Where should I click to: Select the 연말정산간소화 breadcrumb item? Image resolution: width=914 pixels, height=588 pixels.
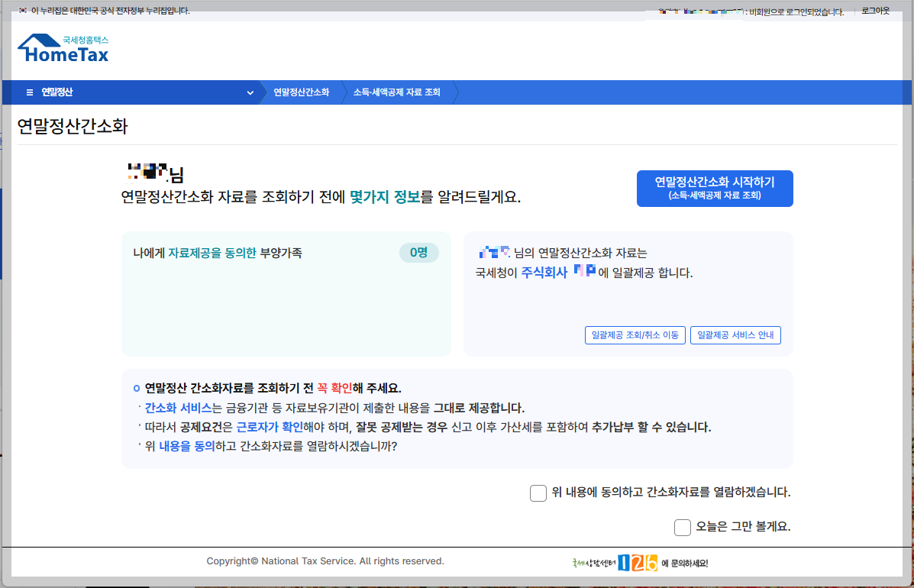[302, 92]
